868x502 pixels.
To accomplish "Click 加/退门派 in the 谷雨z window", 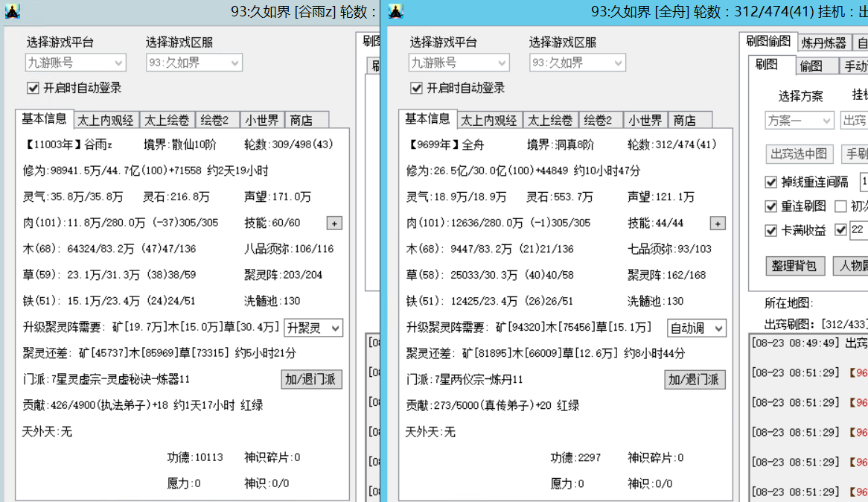I will (x=310, y=380).
